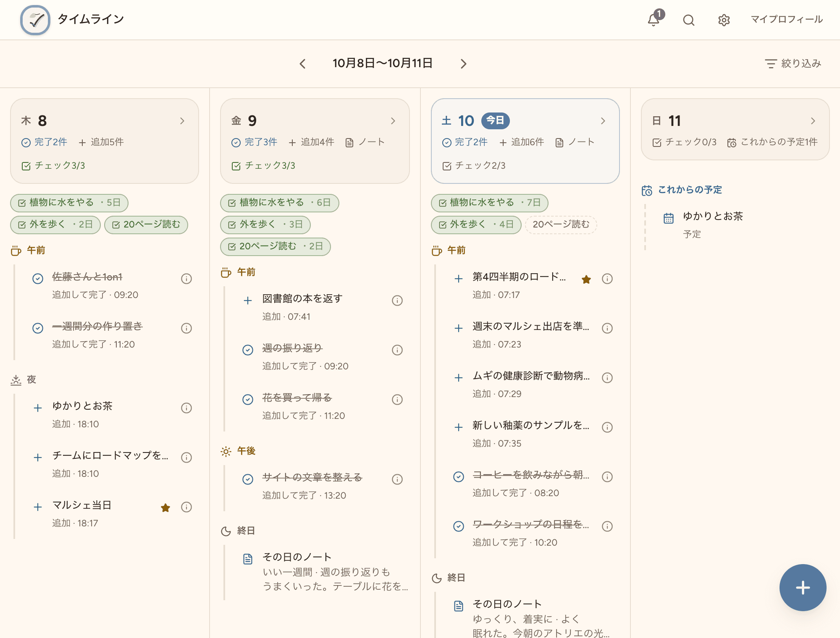840x638 pixels.
Task: Click これからの予定1件 on Sunday card
Action: point(772,142)
